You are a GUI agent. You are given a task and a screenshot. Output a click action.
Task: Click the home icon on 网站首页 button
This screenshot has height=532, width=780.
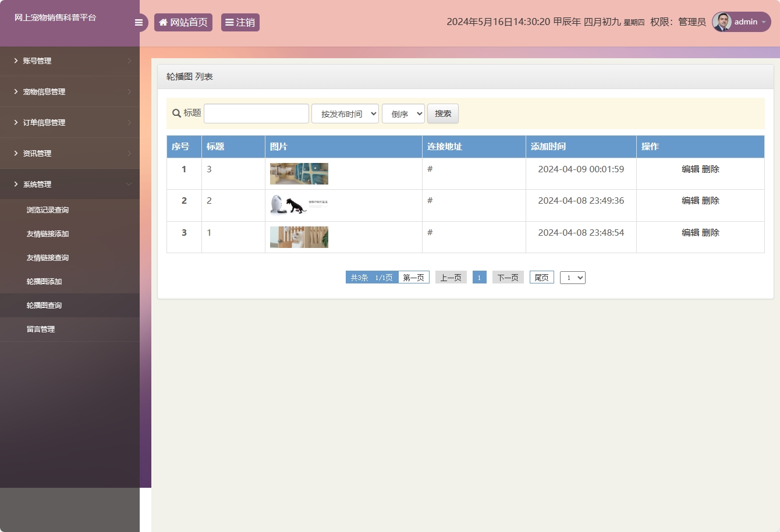tap(163, 22)
